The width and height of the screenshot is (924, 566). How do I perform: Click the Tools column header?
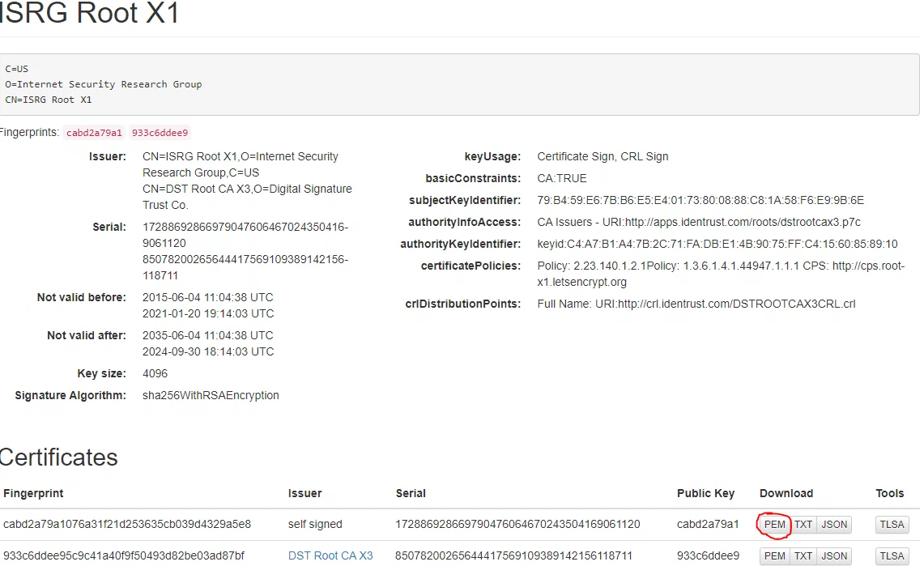(889, 493)
